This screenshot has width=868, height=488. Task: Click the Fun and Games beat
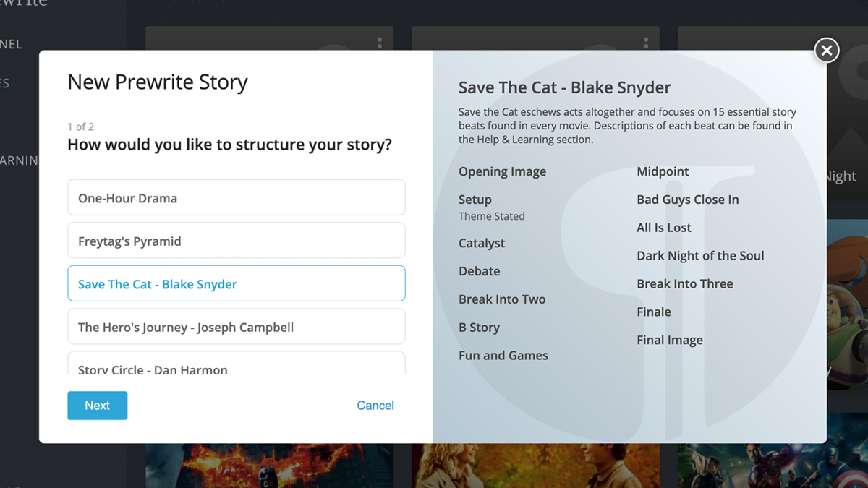point(503,356)
